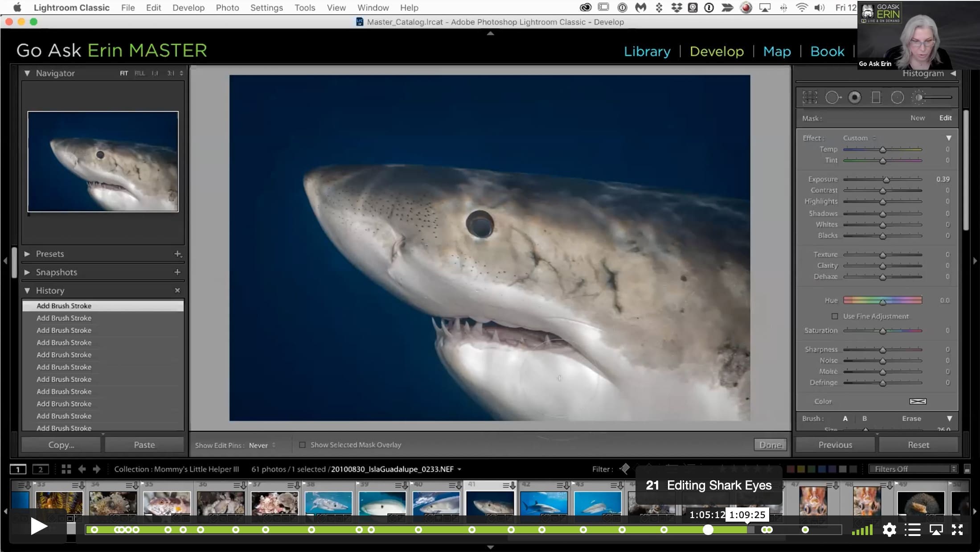Click the Reset button

(x=918, y=445)
